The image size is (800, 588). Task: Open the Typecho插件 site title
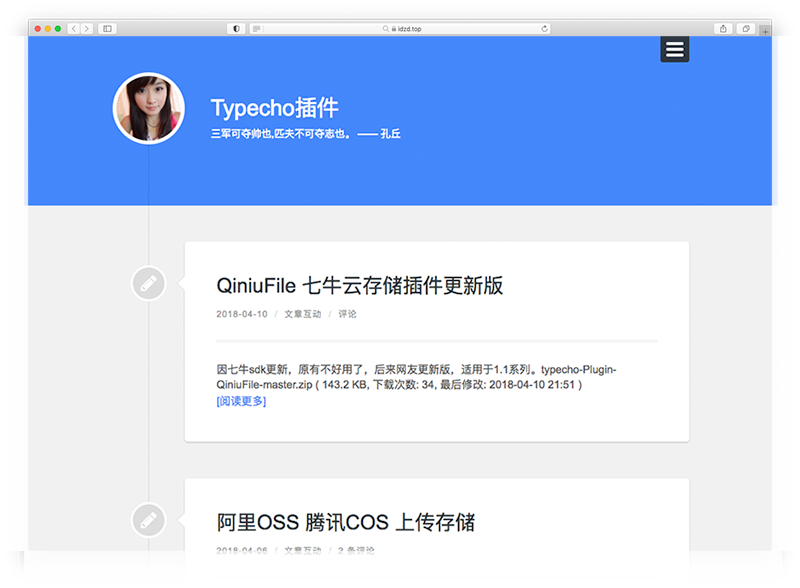(x=274, y=108)
